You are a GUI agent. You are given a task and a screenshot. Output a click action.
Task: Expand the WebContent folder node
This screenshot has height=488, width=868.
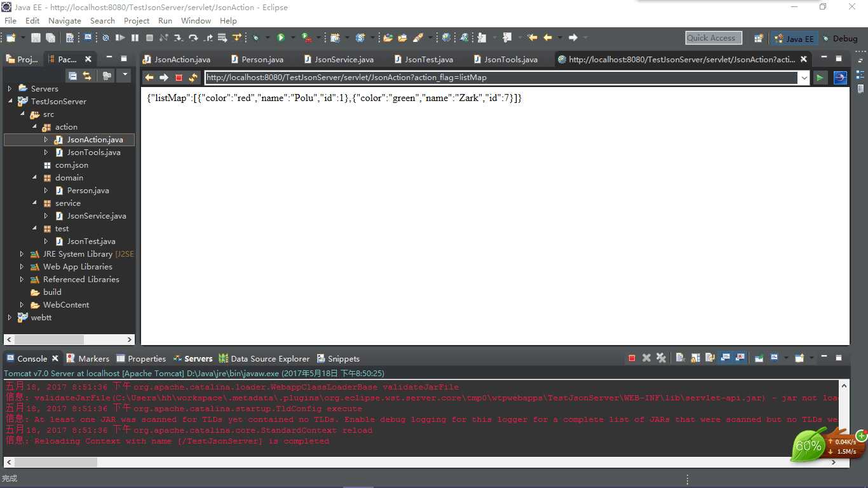tap(22, 305)
